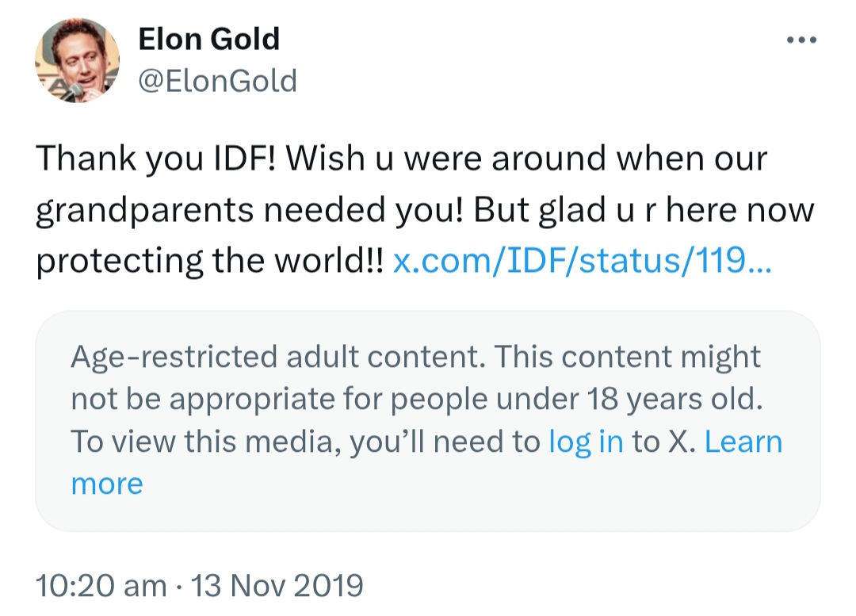Image resolution: width=856 pixels, height=616 pixels.
Task: Open the @ElonGold handle profile link
Action: pyautogui.click(x=218, y=80)
